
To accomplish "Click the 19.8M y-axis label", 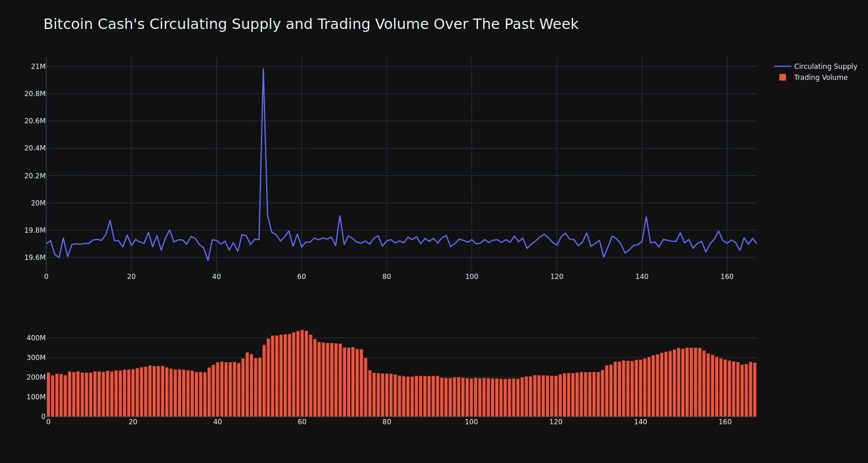I will pos(35,230).
